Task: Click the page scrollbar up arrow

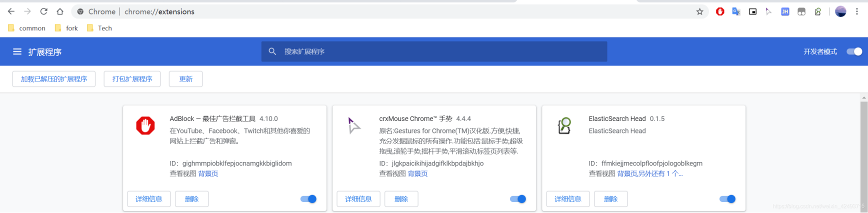Action: (864, 97)
